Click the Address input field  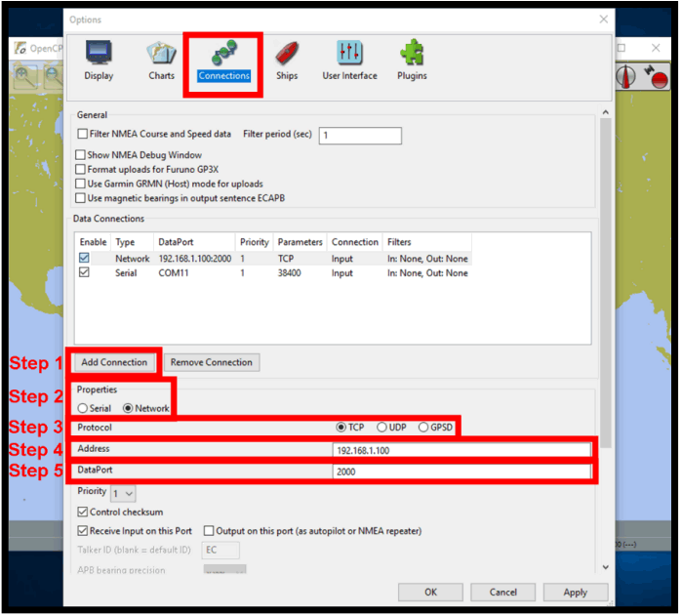tap(461, 451)
